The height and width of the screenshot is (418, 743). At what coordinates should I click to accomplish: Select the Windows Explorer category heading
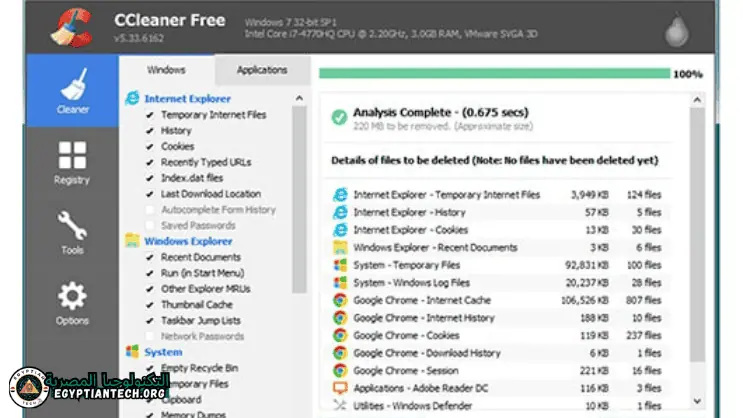[189, 241]
